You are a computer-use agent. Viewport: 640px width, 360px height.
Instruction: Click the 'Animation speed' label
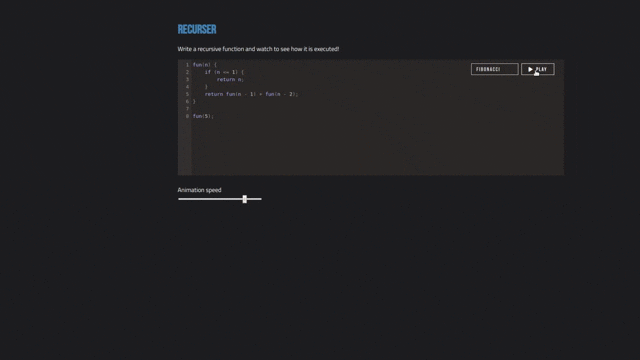pos(199,190)
